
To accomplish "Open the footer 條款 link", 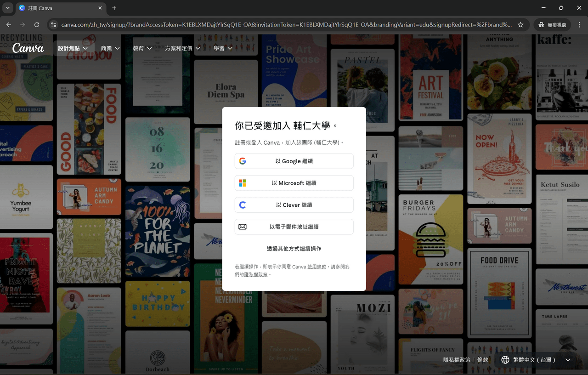I will click(483, 360).
